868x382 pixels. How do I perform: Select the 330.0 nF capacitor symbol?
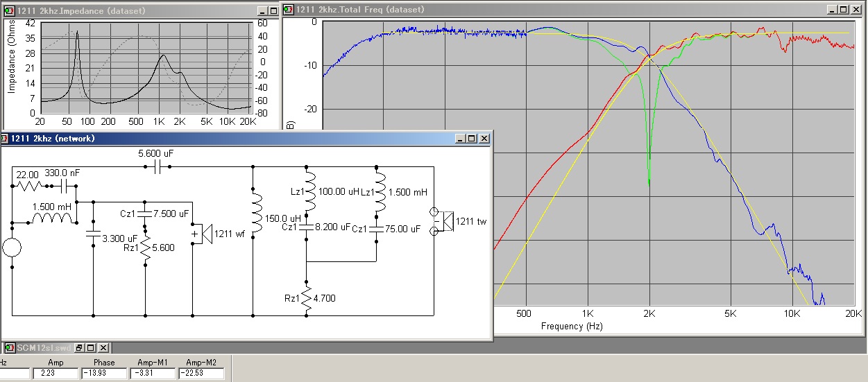tap(65, 186)
